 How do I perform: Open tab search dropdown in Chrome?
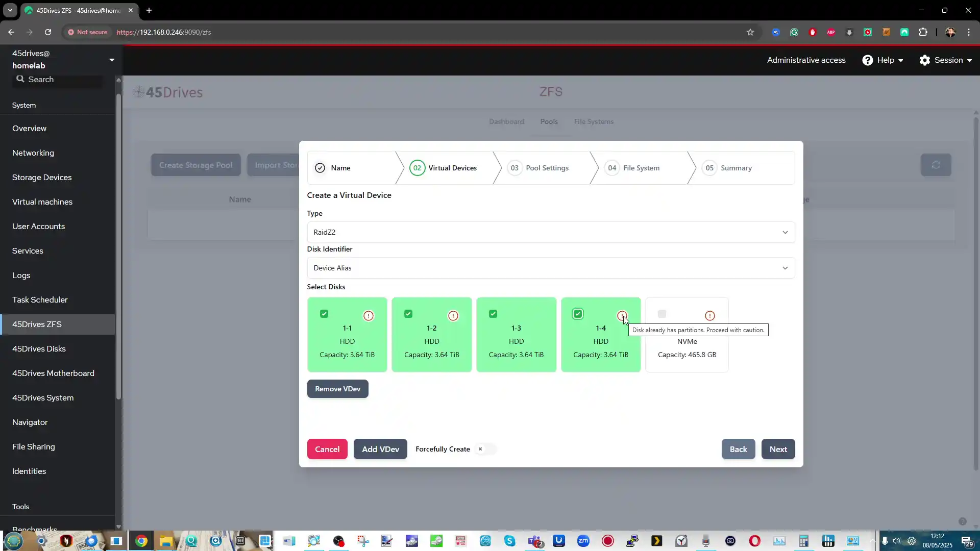[x=10, y=10]
